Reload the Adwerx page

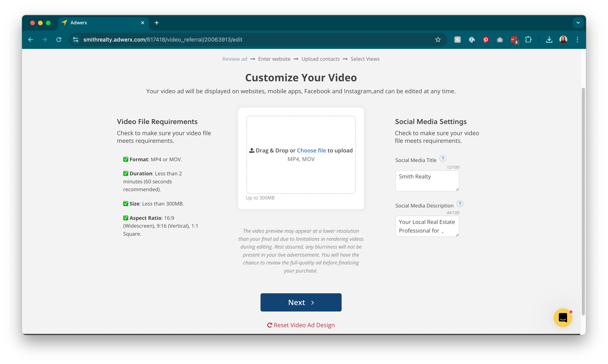[59, 40]
